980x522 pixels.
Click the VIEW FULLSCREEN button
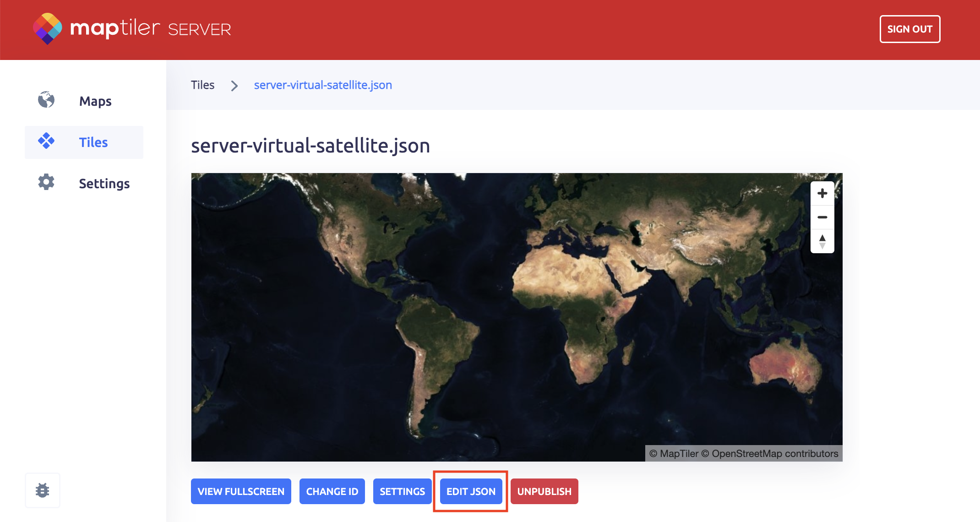[241, 491]
